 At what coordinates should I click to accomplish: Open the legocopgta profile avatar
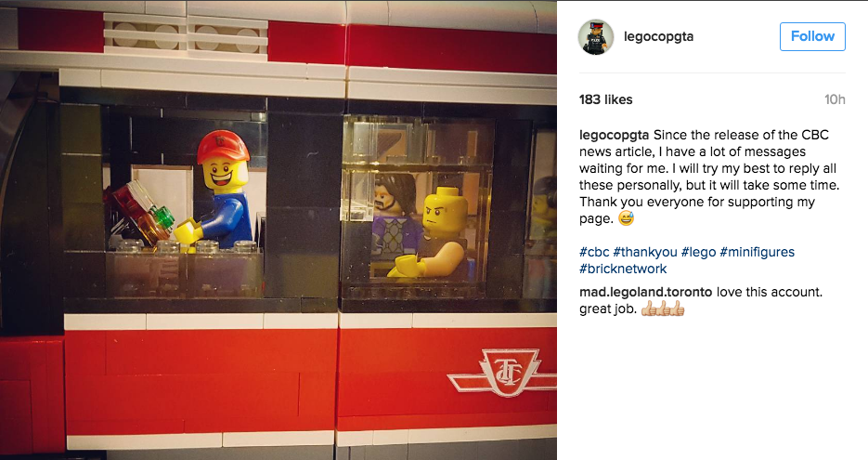coord(596,37)
